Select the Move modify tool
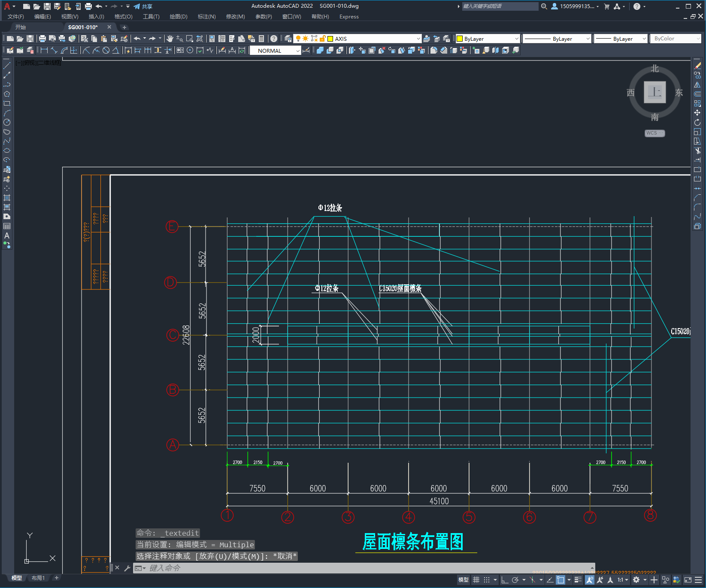706x588 pixels. [697, 113]
